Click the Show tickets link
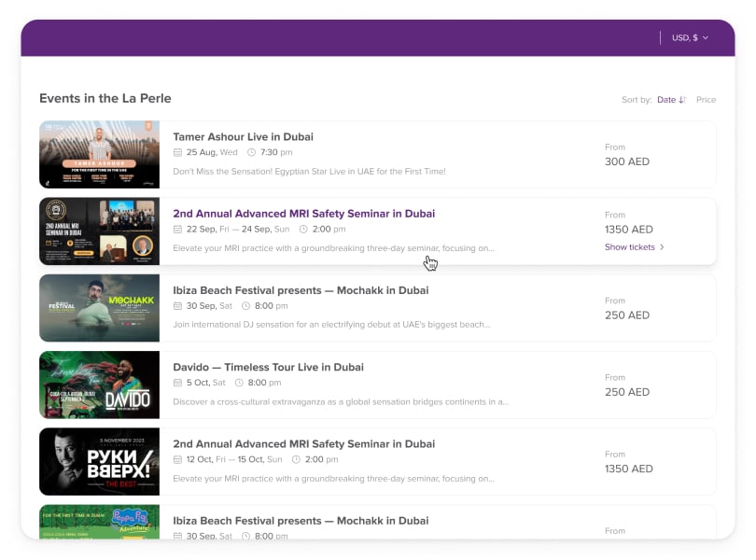 pyautogui.click(x=630, y=247)
